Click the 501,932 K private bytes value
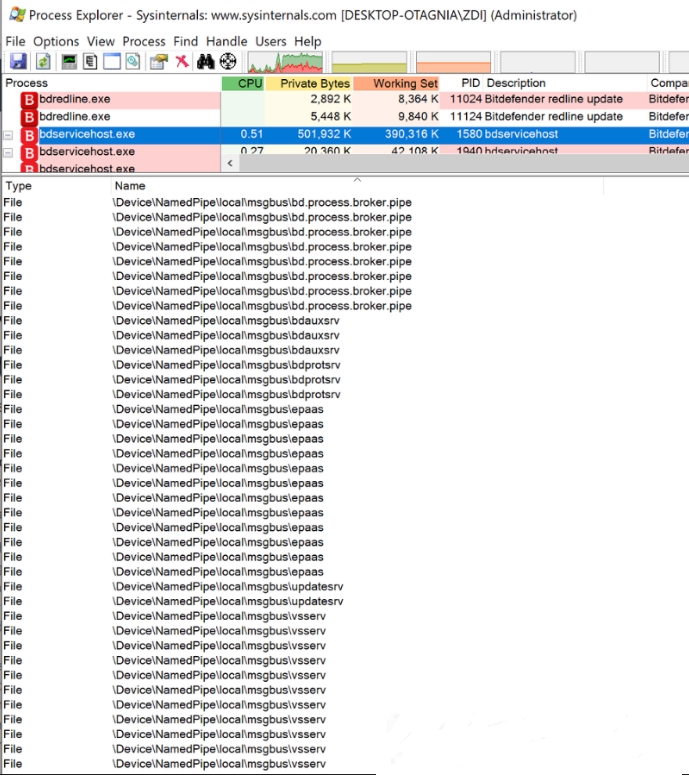689x777 pixels. click(x=324, y=134)
